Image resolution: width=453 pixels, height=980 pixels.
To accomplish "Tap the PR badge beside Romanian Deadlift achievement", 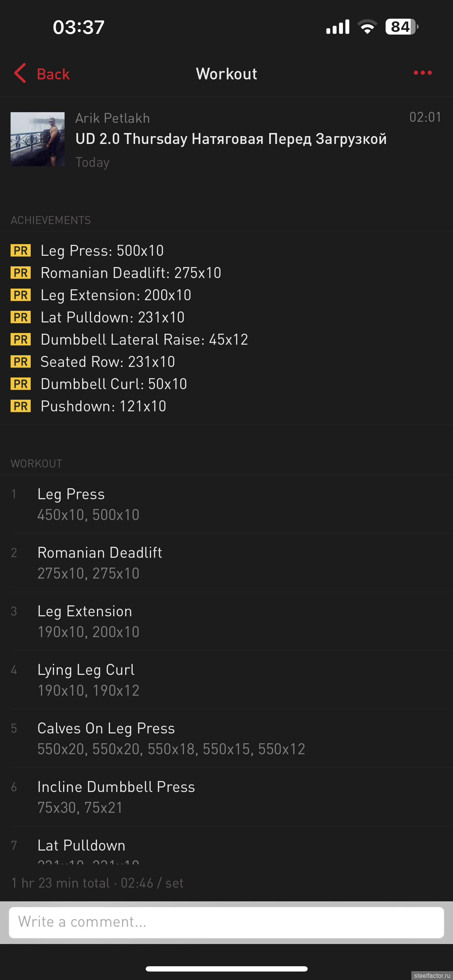I will (20, 273).
